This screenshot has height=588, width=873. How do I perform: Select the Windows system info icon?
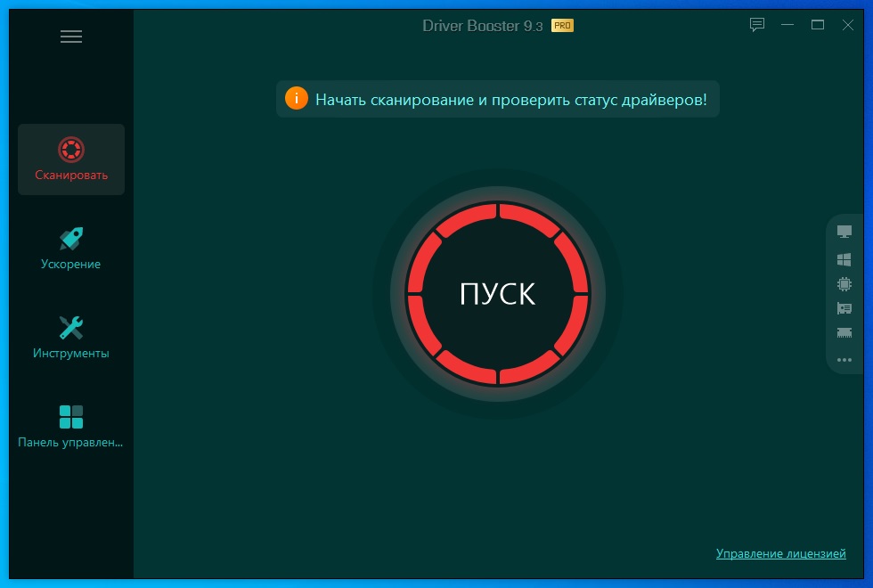pos(844,261)
